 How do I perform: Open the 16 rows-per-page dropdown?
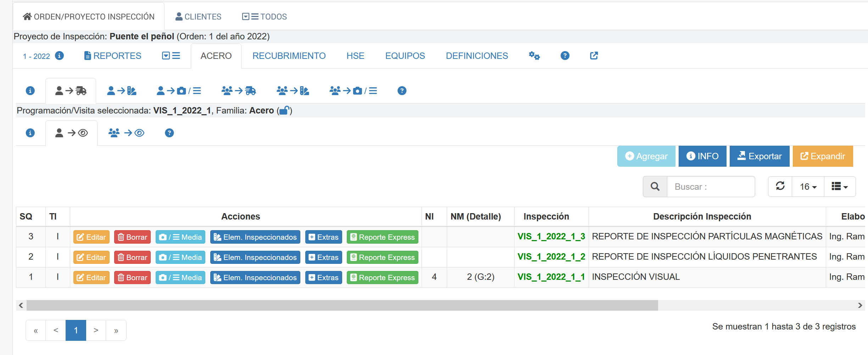pyautogui.click(x=808, y=187)
